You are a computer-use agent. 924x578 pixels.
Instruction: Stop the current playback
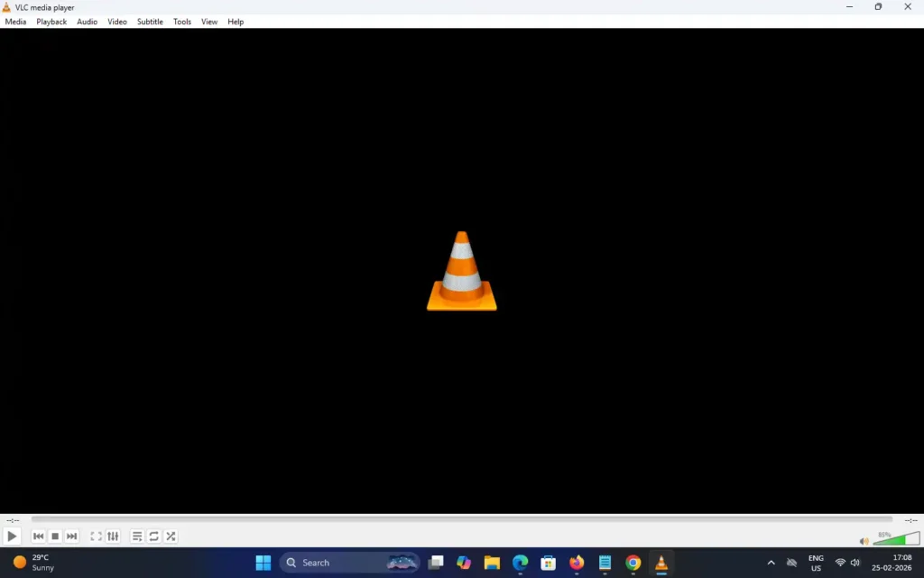[54, 536]
